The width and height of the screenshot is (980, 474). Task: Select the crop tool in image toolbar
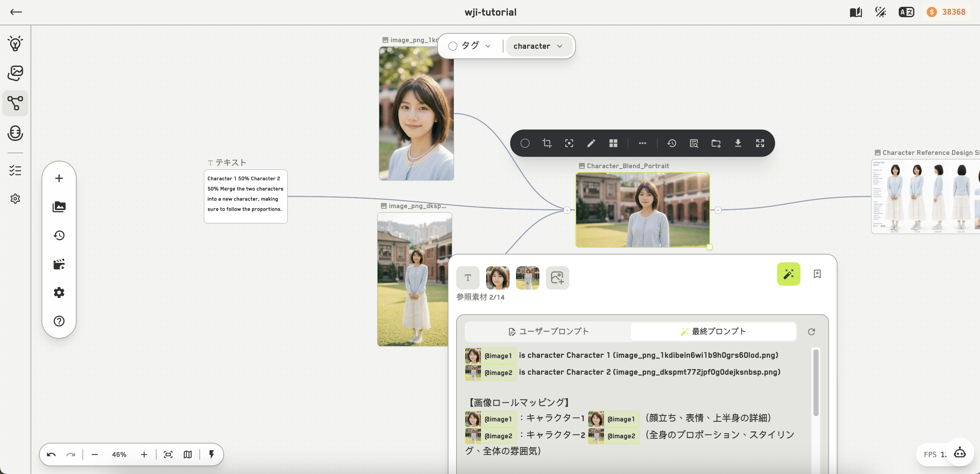point(547,143)
